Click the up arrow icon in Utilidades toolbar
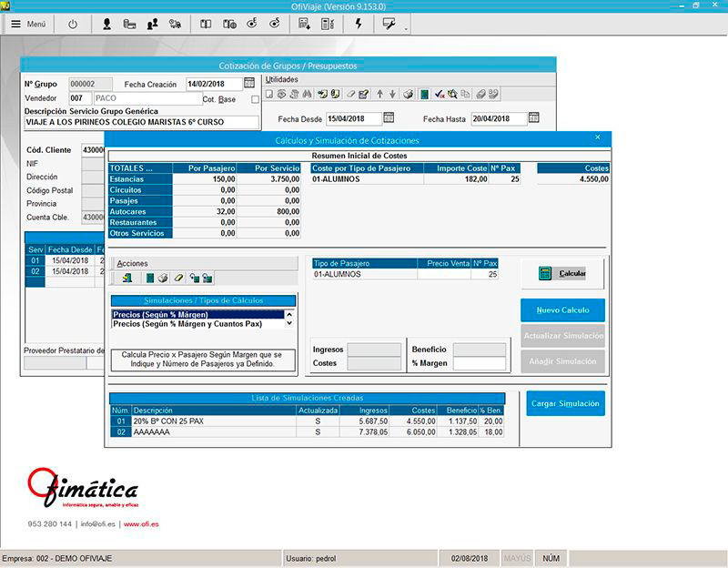The image size is (728, 568). 380,94
